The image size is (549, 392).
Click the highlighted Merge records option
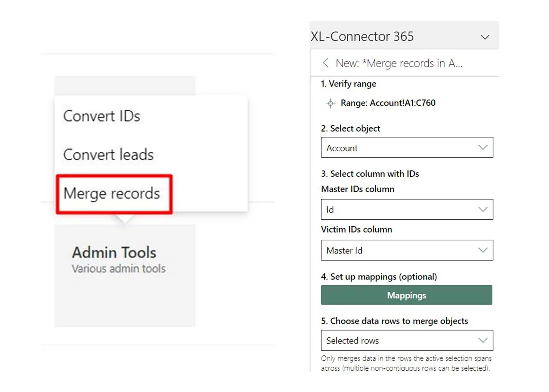click(112, 194)
